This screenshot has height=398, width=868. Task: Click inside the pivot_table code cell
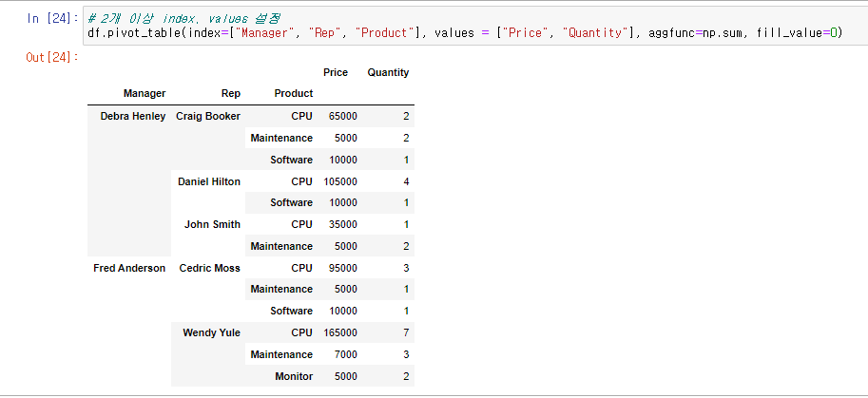click(x=475, y=26)
